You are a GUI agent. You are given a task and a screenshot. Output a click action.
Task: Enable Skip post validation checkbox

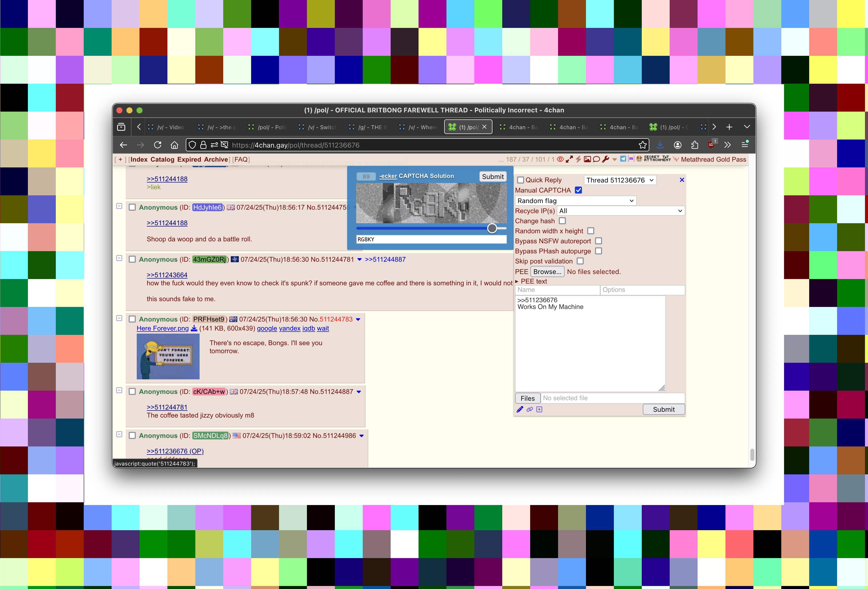[x=580, y=261]
